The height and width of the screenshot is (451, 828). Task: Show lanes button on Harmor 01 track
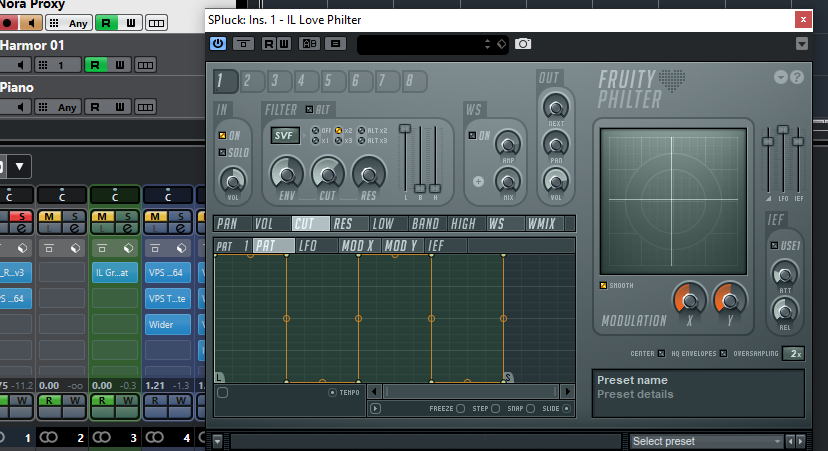[x=145, y=65]
